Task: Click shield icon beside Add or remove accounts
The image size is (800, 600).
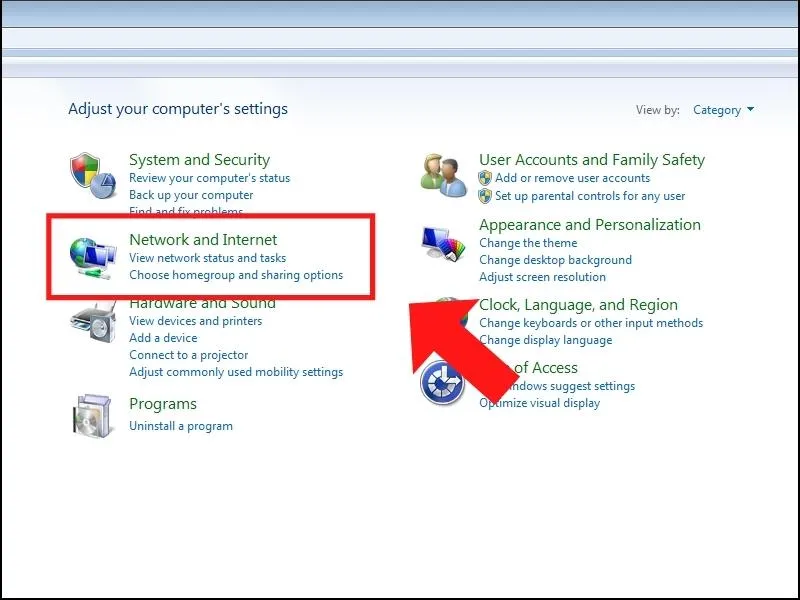Action: coord(485,178)
